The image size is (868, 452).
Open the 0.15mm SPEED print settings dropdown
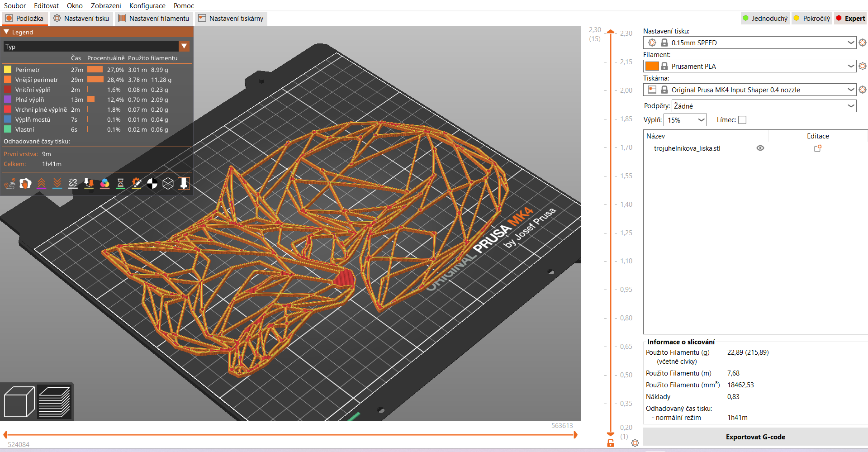750,43
